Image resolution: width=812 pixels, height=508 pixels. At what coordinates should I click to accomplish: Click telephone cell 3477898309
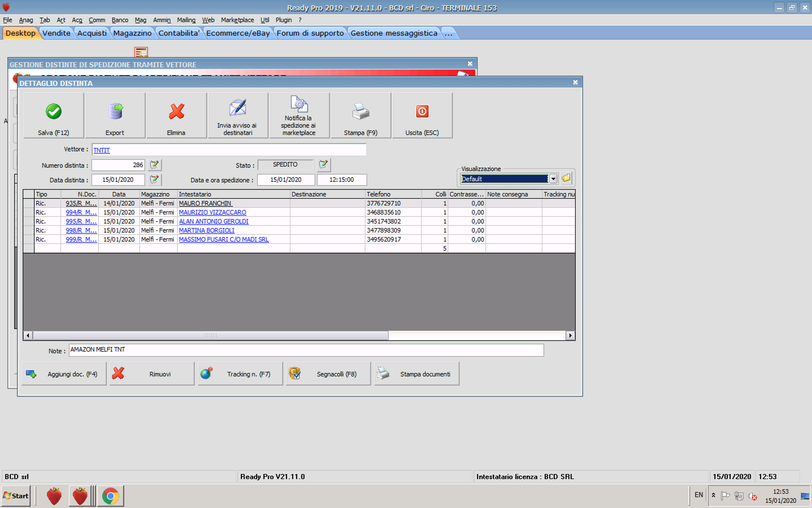tap(393, 231)
